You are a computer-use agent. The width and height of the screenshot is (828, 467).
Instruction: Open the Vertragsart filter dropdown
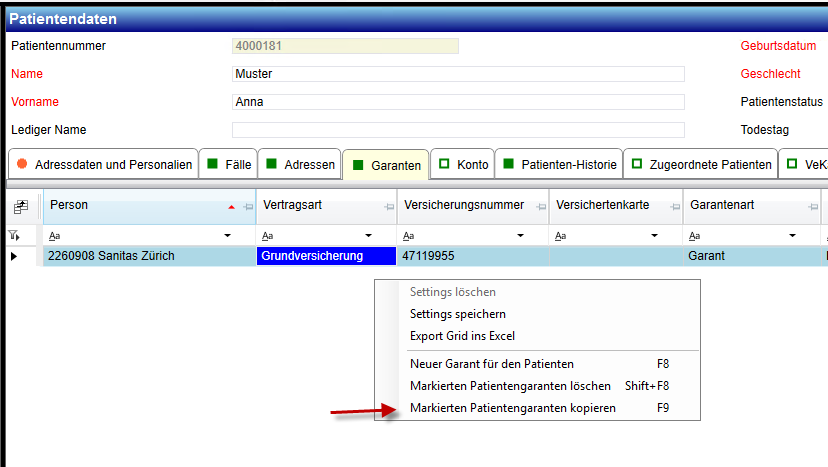381,236
